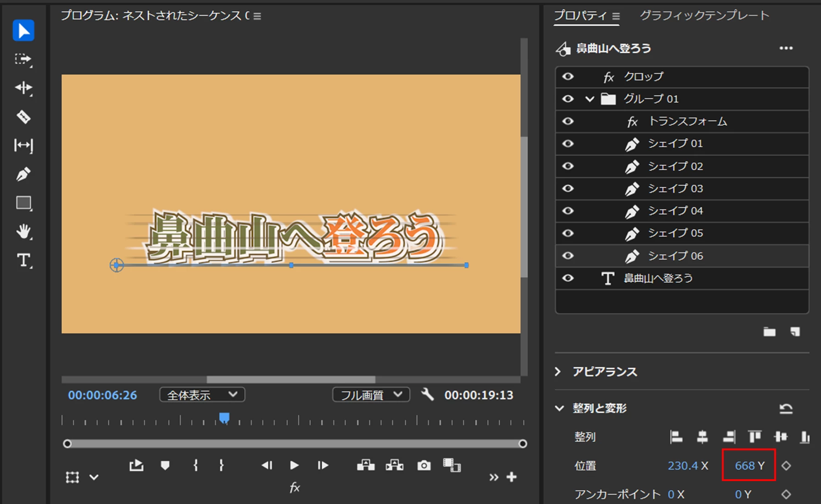821x504 pixels.
Task: Open the program monitor panel menu
Action: click(257, 17)
